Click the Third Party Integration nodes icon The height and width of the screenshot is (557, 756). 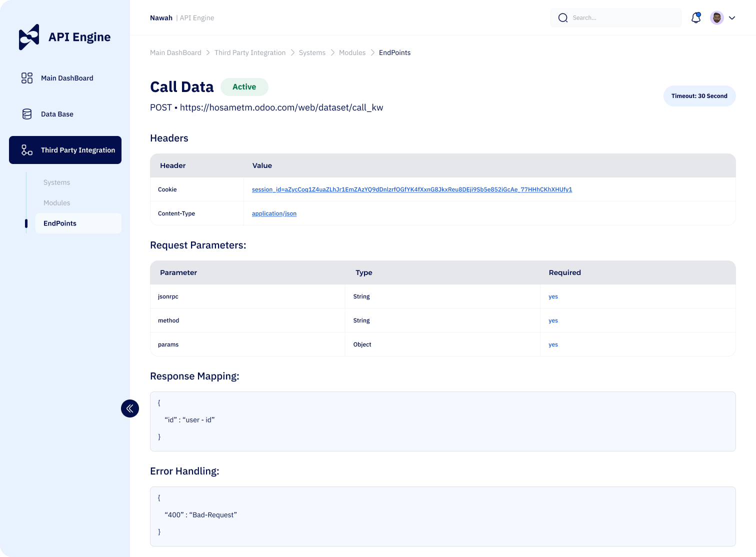pyautogui.click(x=27, y=150)
